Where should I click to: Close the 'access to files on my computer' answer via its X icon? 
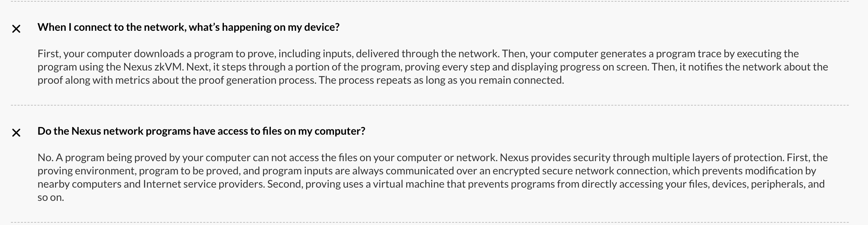[x=16, y=133]
